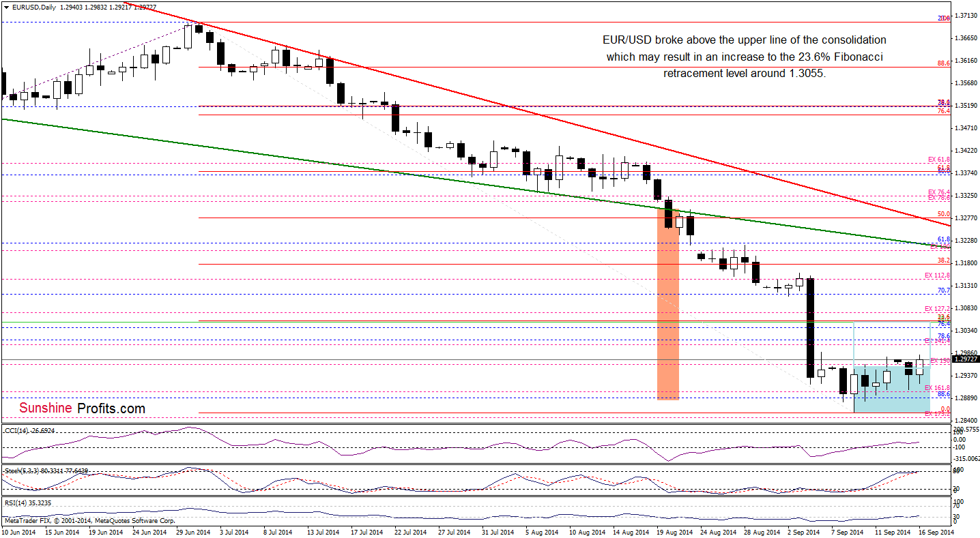Click the 1.28890 price axis label
This screenshot has height=538, width=980.
(x=965, y=398)
